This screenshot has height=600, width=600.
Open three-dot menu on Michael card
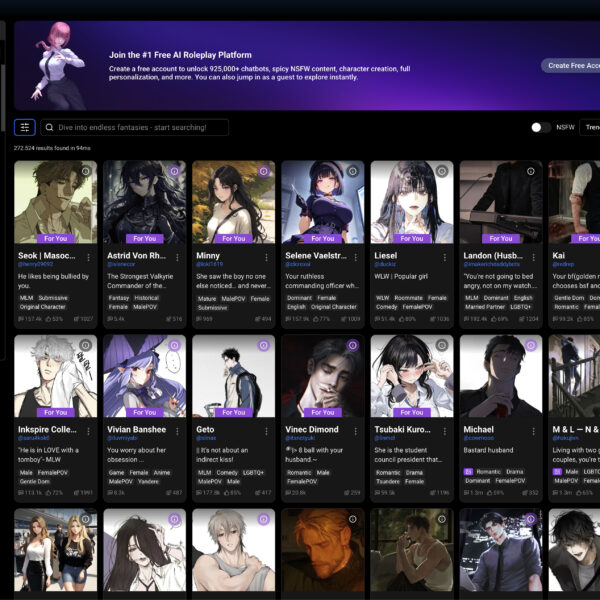[x=533, y=432]
